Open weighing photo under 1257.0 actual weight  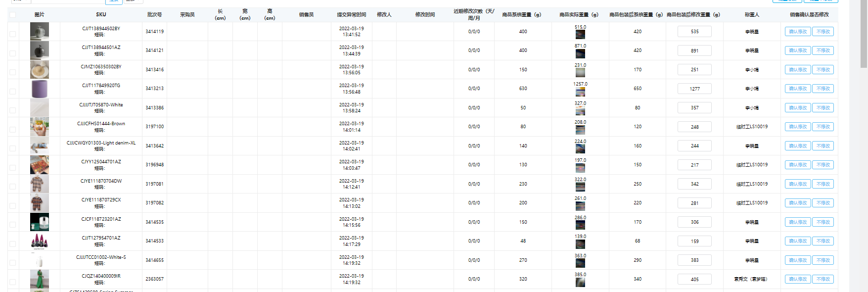click(580, 92)
